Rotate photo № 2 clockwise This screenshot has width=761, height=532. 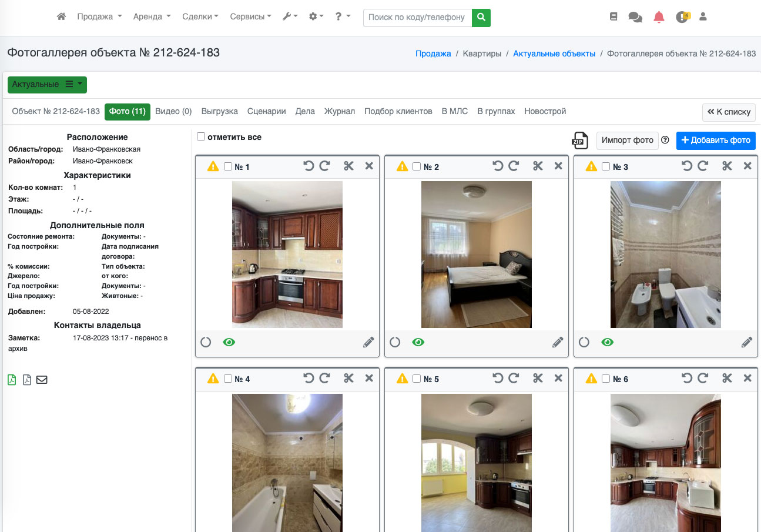tap(514, 166)
